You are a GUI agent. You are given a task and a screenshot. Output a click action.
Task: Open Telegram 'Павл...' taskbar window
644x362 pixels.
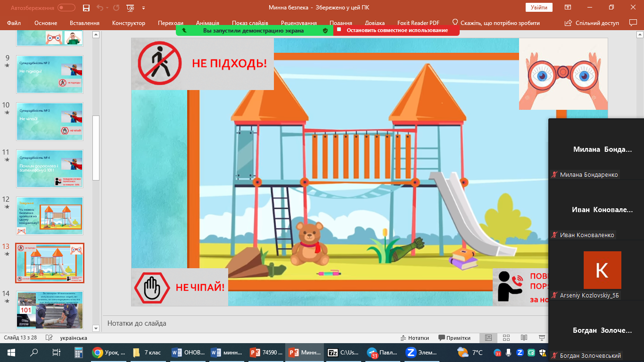click(382, 352)
